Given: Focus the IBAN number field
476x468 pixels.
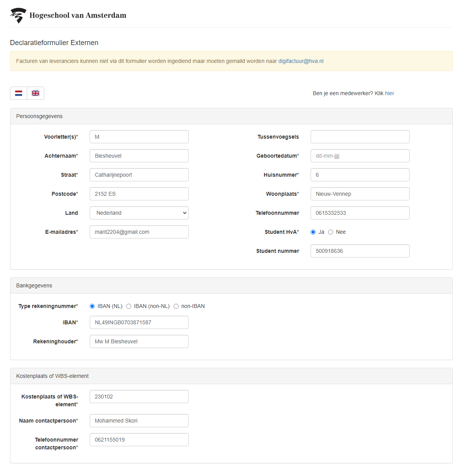Looking at the screenshot, I should pos(139,322).
